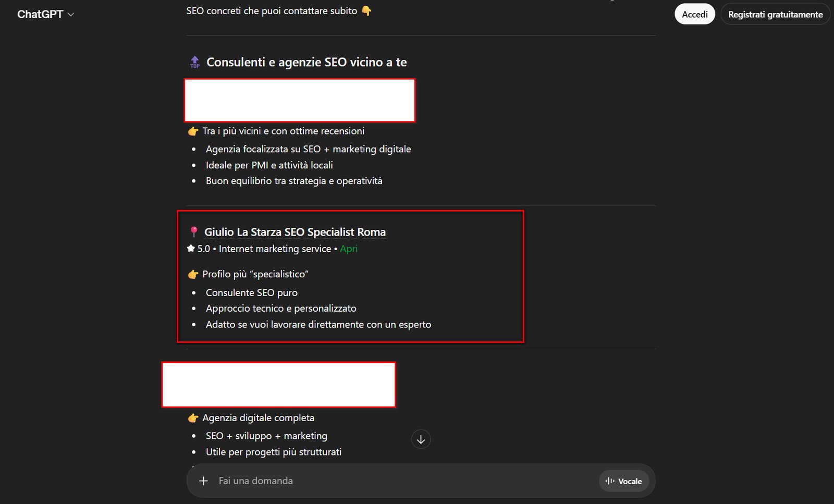Click pointing hand beside 'Tra i più vicini'
834x504 pixels.
click(193, 131)
